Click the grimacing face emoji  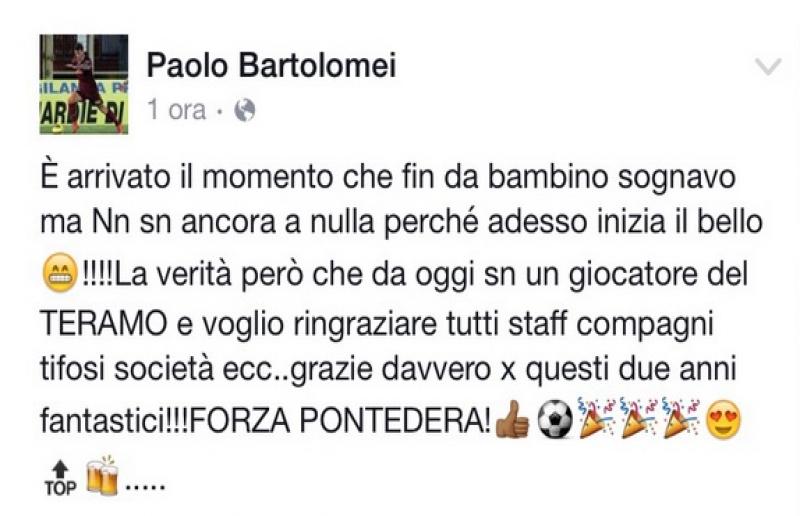pyautogui.click(x=61, y=274)
